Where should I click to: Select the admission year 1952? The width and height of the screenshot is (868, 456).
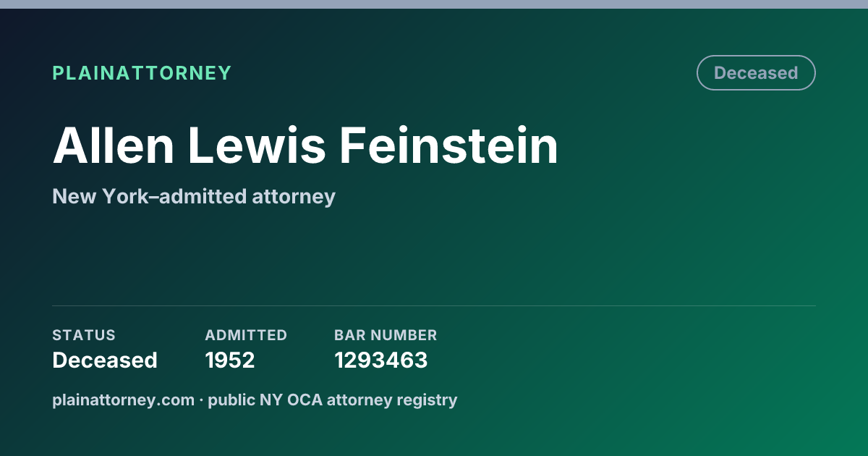pos(230,360)
